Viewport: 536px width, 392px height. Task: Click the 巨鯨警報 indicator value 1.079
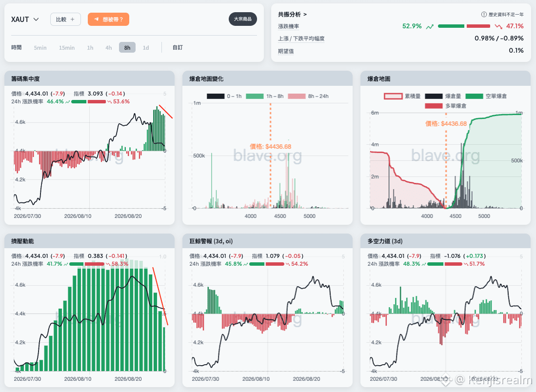pos(273,256)
